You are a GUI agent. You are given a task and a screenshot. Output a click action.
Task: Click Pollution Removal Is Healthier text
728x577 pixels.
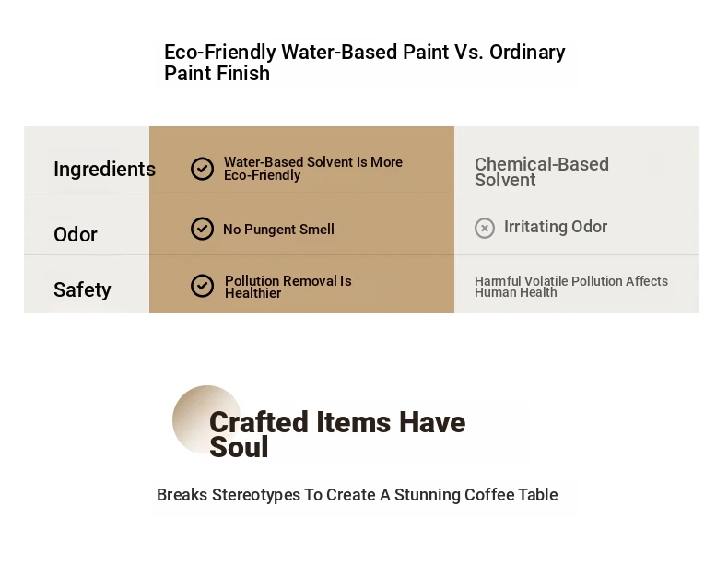pyautogui.click(x=288, y=287)
